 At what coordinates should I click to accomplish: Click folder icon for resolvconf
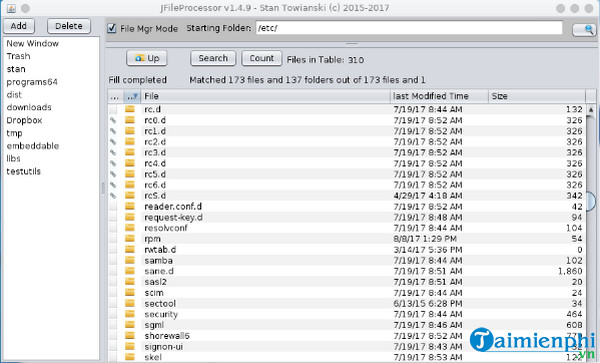coord(130,228)
